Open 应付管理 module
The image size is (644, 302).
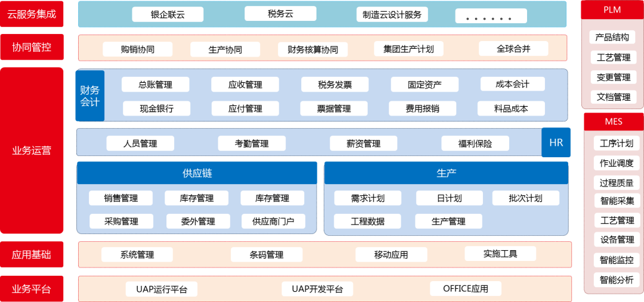click(245, 109)
